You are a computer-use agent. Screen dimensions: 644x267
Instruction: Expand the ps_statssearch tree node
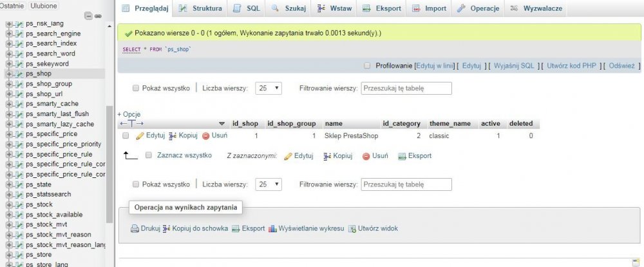pyautogui.click(x=10, y=195)
